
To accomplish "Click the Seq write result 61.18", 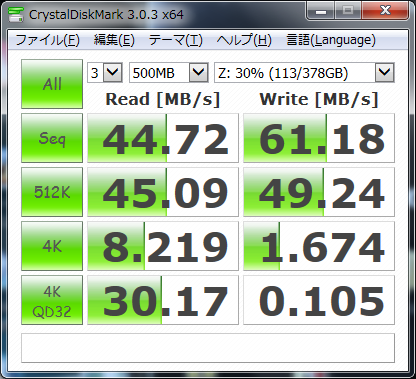I will coord(319,138).
